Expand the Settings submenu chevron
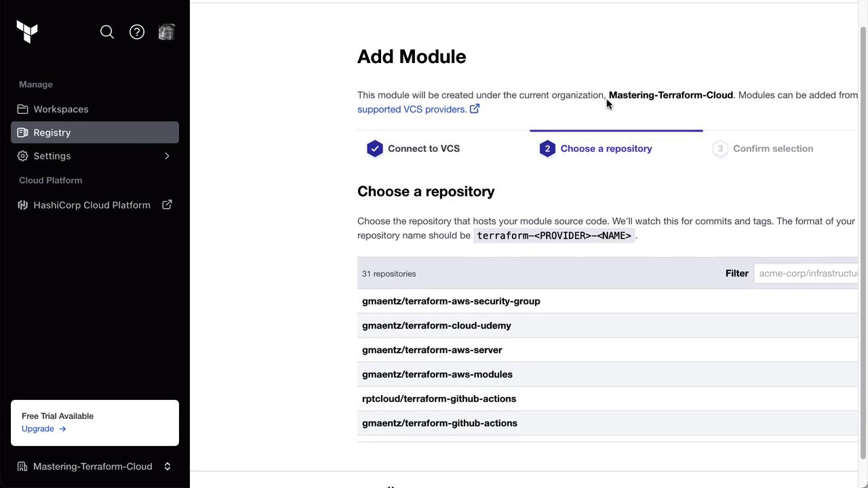Viewport: 868px width, 488px height. (167, 156)
